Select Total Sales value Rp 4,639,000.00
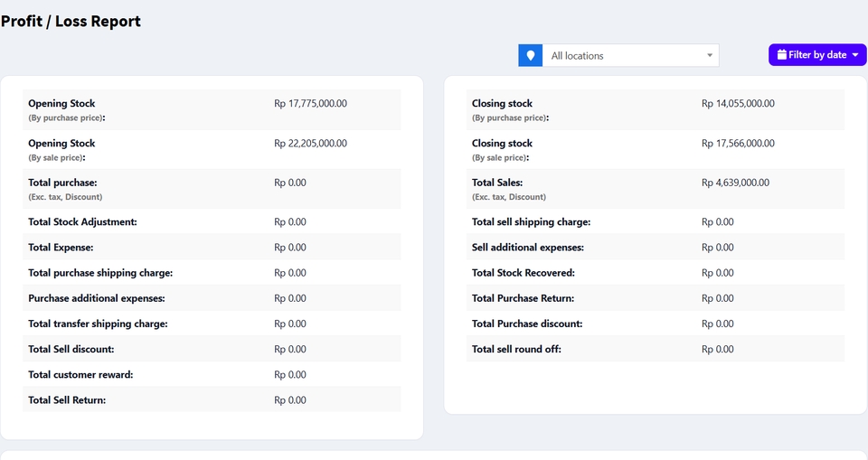Image resolution: width=868 pixels, height=460 pixels. [x=735, y=183]
